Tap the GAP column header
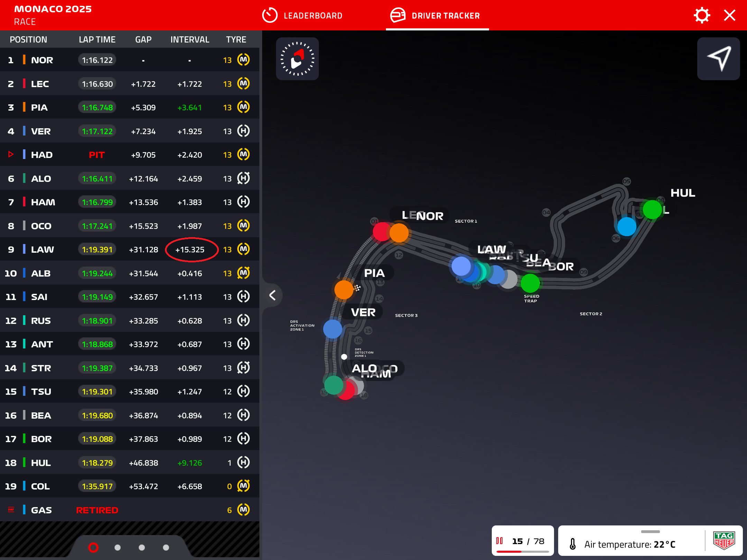The image size is (747, 560). pyautogui.click(x=143, y=39)
